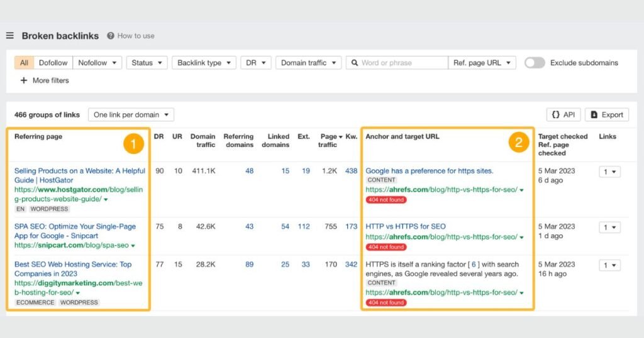Open the Status filter dropdown
This screenshot has width=644, height=338.
click(147, 63)
